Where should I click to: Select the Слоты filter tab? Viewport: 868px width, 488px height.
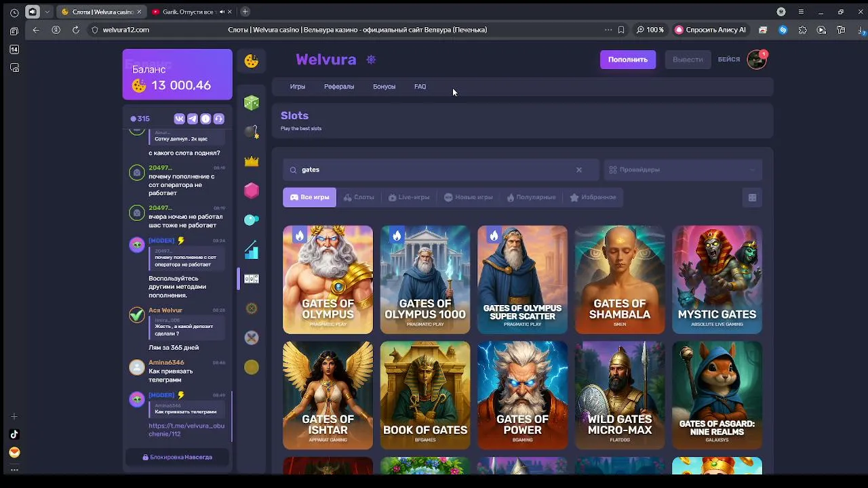point(359,197)
